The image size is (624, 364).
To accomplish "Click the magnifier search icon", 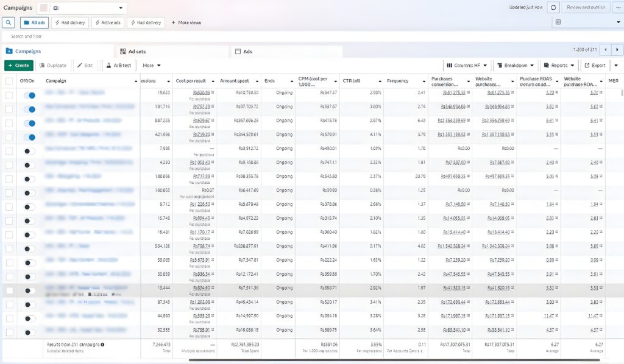I will tap(9, 23).
